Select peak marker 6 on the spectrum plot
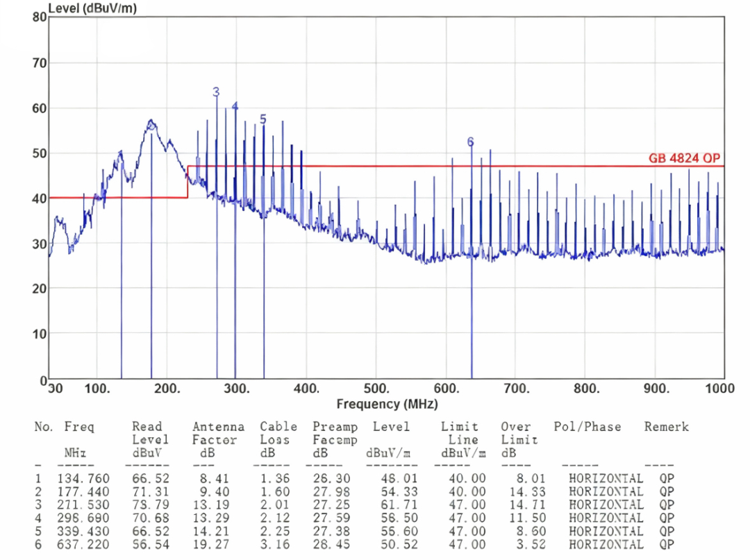Screen dimensions: 750x560 coord(471,142)
